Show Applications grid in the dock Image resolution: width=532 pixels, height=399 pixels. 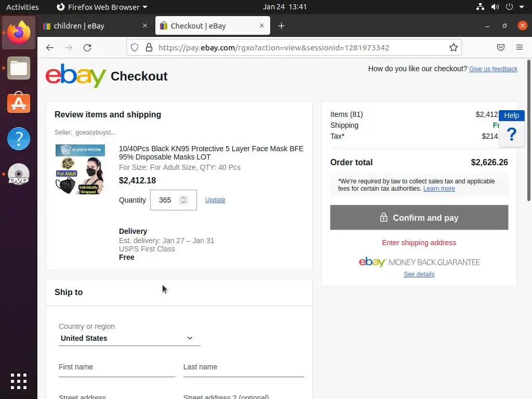(19, 381)
